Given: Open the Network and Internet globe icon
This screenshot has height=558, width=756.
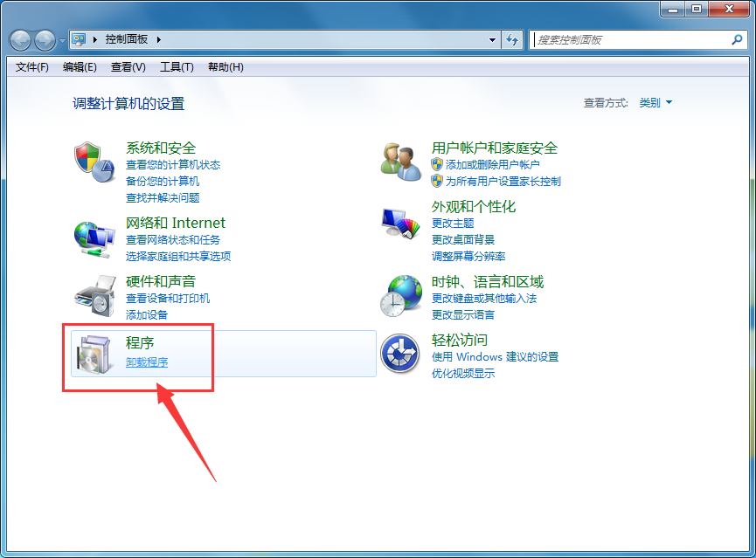Looking at the screenshot, I should [94, 237].
